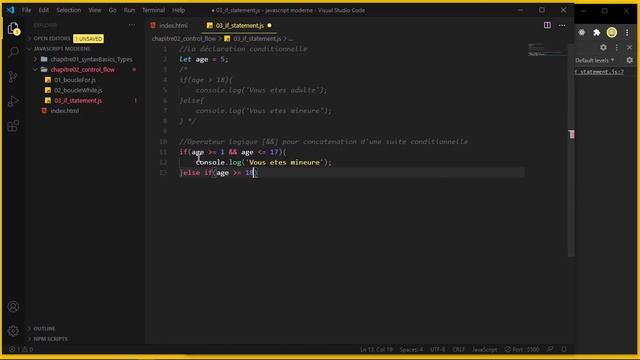The width and height of the screenshot is (640, 360).
Task: Click the browser profile avatar
Action: 611,33
